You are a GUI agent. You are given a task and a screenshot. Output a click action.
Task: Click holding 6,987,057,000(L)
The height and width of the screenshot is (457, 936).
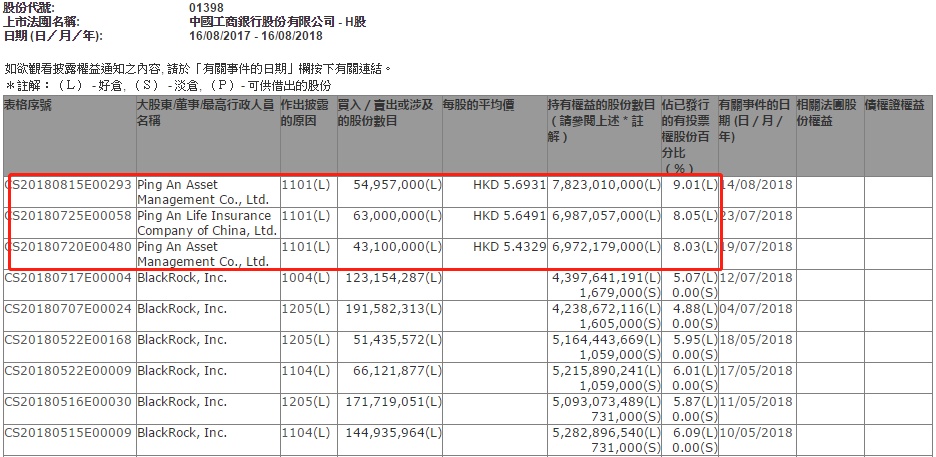[x=605, y=215]
